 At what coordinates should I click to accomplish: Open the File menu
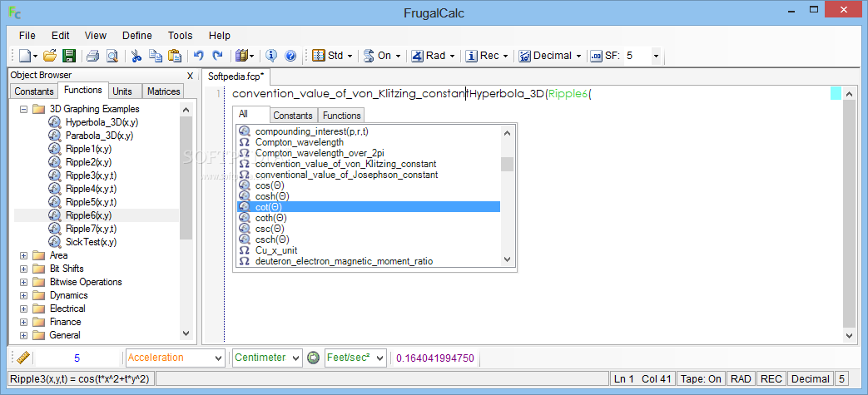click(x=27, y=36)
